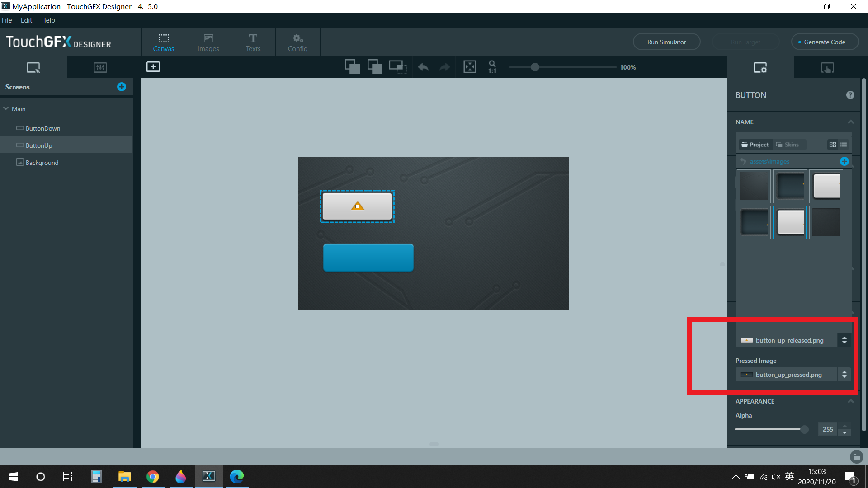Open the Edit menu
868x488 pixels.
point(26,20)
